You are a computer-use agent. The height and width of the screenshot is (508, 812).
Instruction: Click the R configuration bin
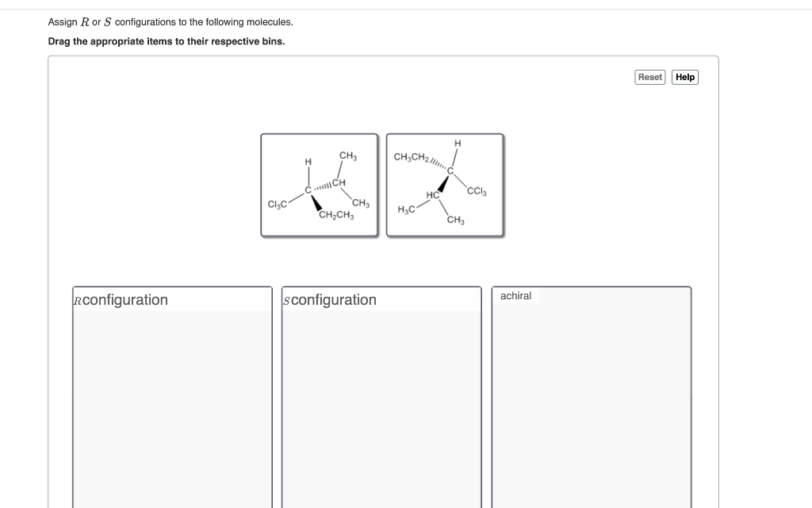(x=172, y=397)
